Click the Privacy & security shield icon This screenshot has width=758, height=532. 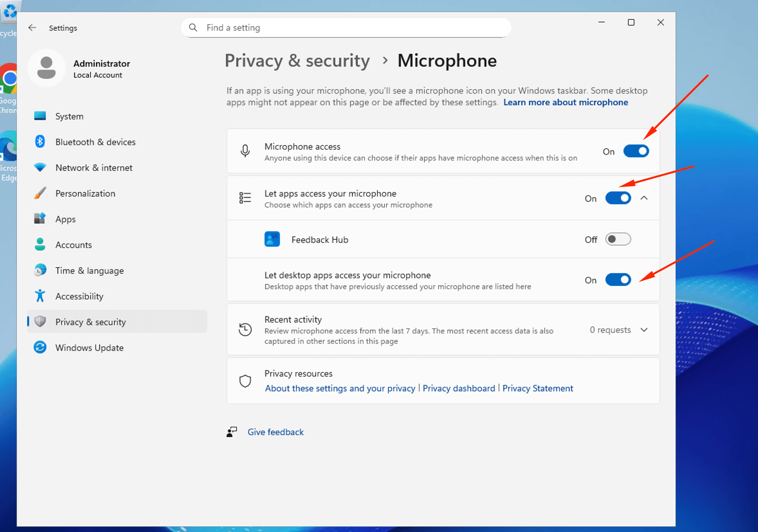40,322
